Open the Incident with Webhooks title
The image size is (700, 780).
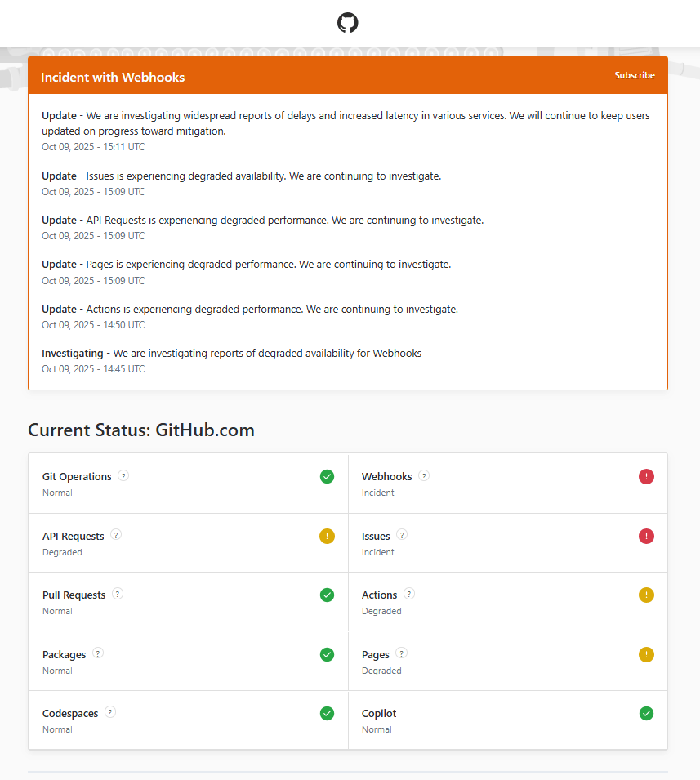[113, 78]
